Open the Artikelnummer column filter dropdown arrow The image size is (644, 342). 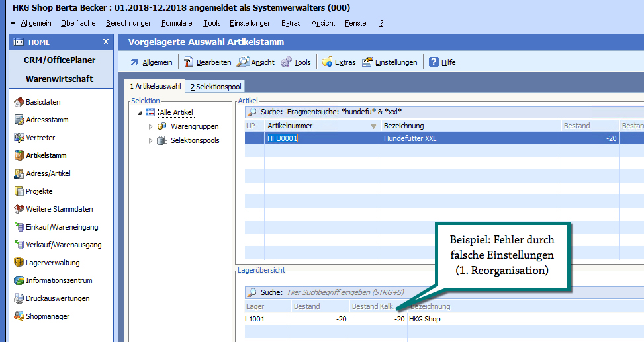(373, 126)
